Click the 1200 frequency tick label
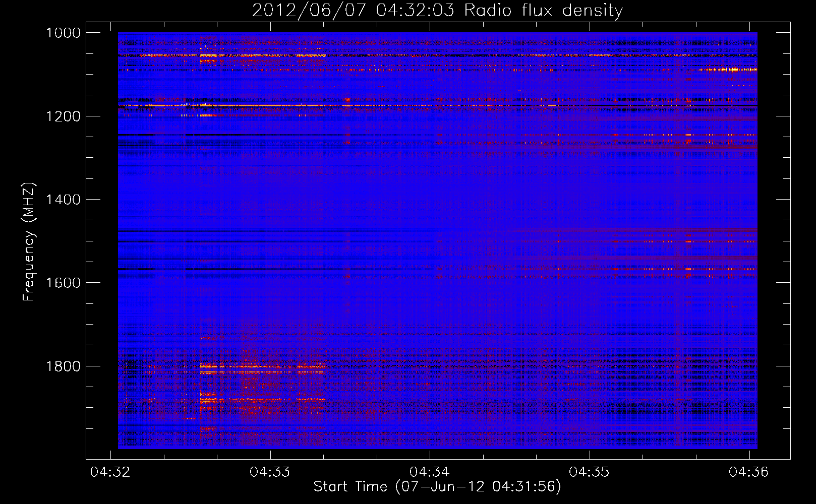Viewport: 816px width, 504px height. [63, 116]
